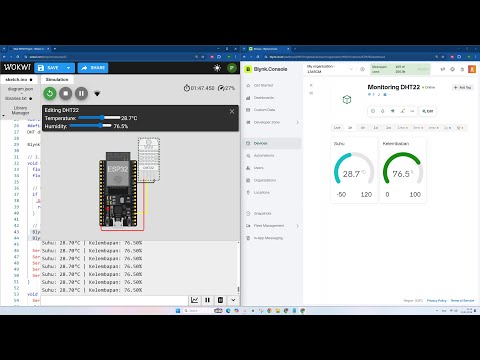Click the WiFi indicator icon in simulation toolbar
480x360 pixels.
97,94
